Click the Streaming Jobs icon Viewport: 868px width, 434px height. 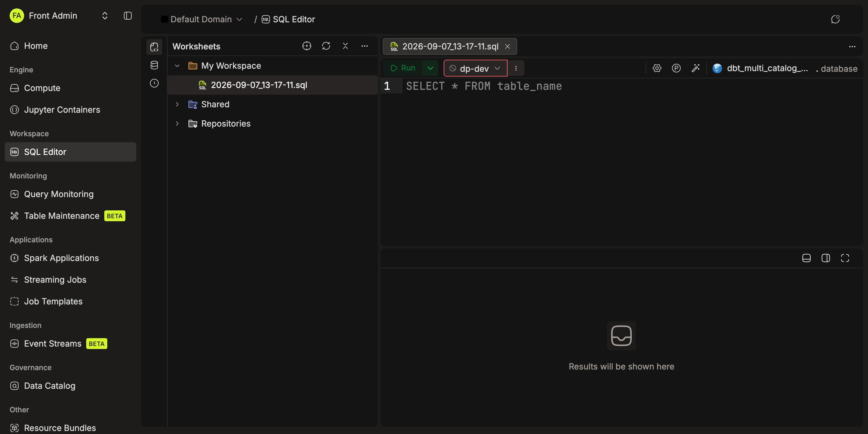[14, 279]
